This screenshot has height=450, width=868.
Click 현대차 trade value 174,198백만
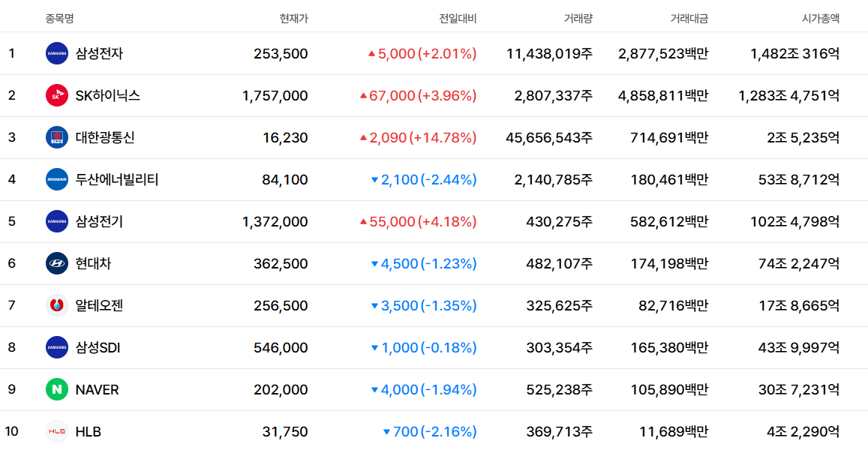click(669, 264)
